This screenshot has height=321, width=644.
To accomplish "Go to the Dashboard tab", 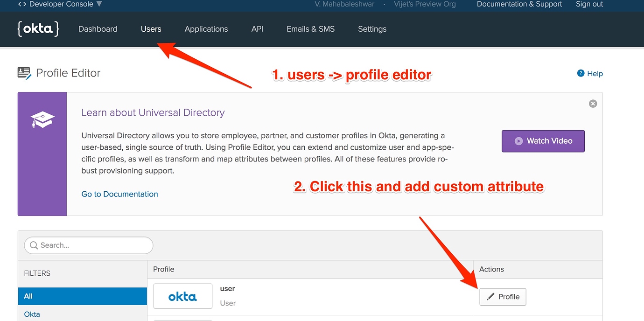I will point(98,29).
